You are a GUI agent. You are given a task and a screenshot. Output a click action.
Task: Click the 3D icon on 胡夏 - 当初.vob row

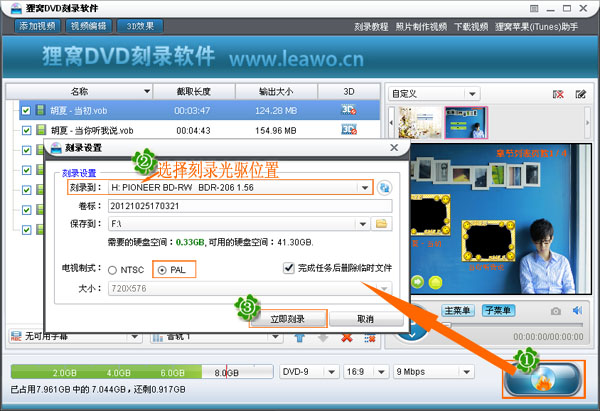[x=349, y=110]
